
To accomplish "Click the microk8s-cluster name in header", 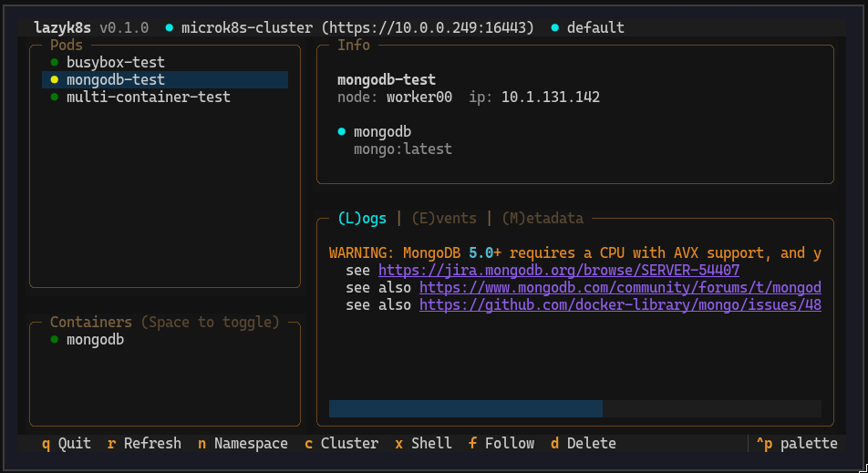I will (247, 27).
